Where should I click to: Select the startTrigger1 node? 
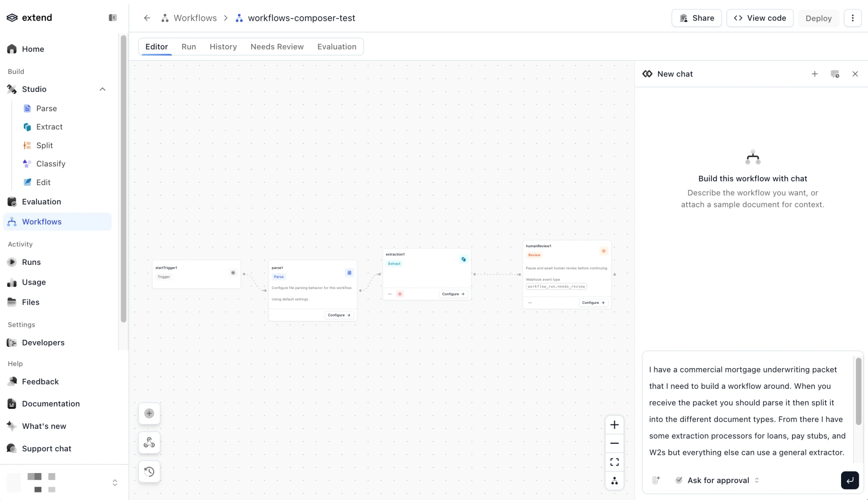197,274
